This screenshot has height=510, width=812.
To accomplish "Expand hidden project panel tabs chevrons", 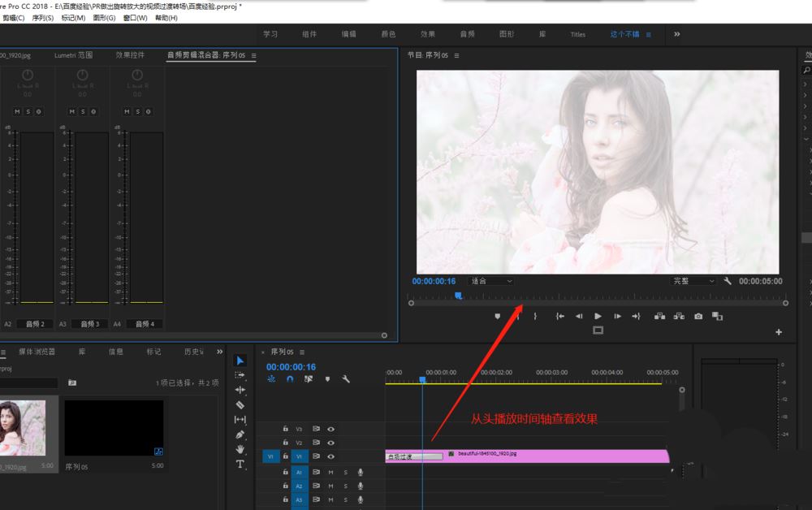I will point(219,352).
